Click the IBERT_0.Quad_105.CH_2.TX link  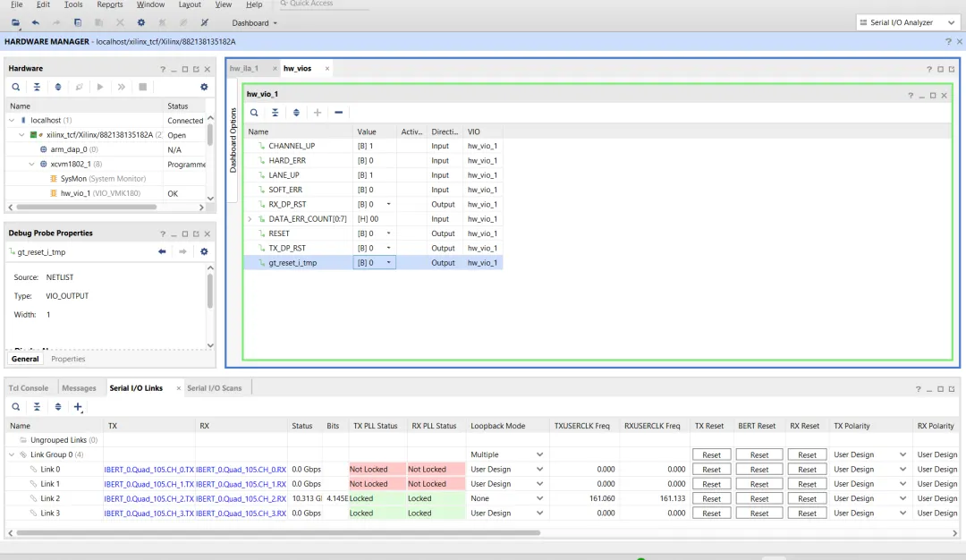click(x=148, y=498)
